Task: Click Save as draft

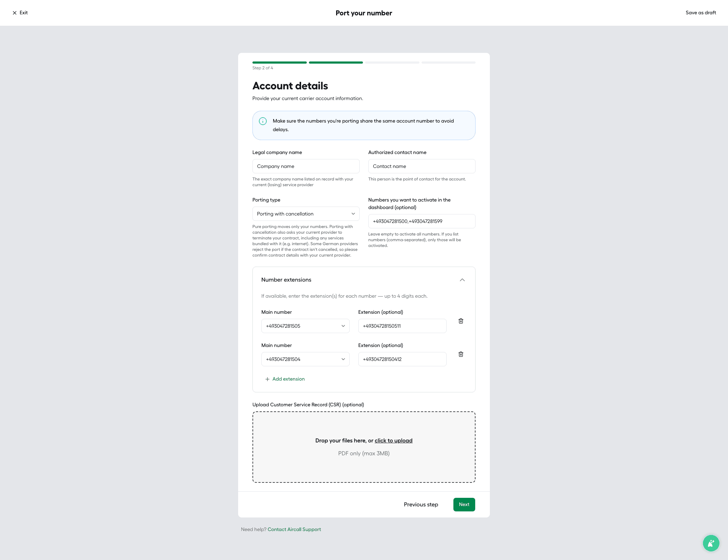Action: pos(701,13)
